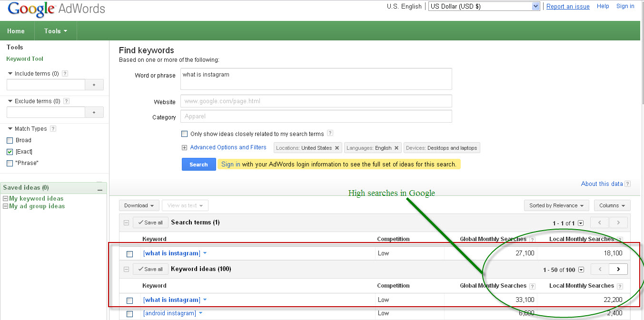Expand My ad group ideas tree item
The image size is (644, 320).
[x=5, y=206]
